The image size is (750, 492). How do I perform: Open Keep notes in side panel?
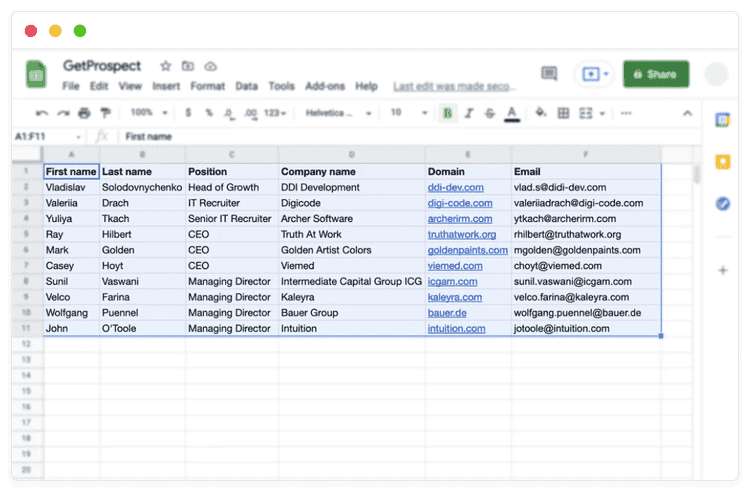(x=722, y=162)
